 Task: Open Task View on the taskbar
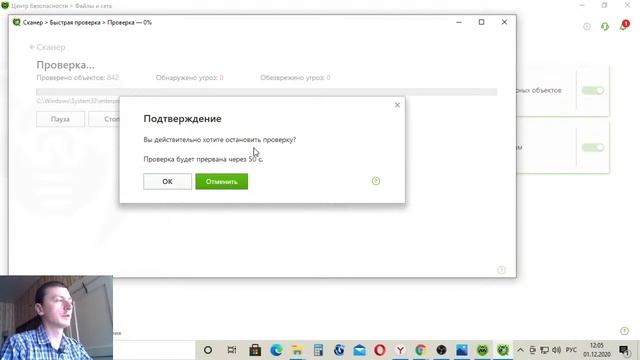point(232,350)
